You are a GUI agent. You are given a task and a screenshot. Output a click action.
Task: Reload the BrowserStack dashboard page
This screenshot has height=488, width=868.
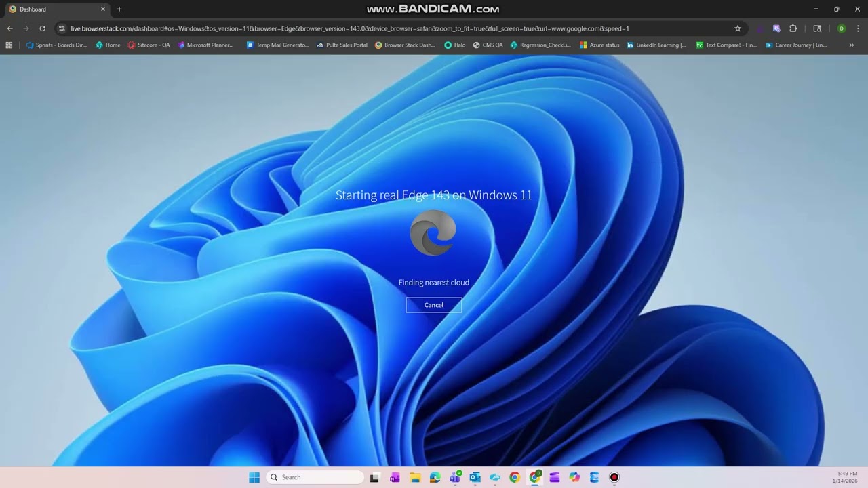42,28
